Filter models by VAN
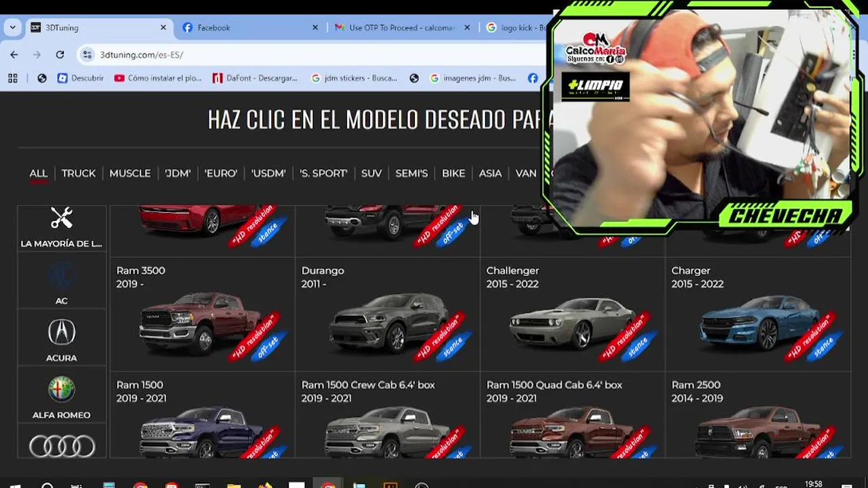868x488 pixels. point(526,174)
